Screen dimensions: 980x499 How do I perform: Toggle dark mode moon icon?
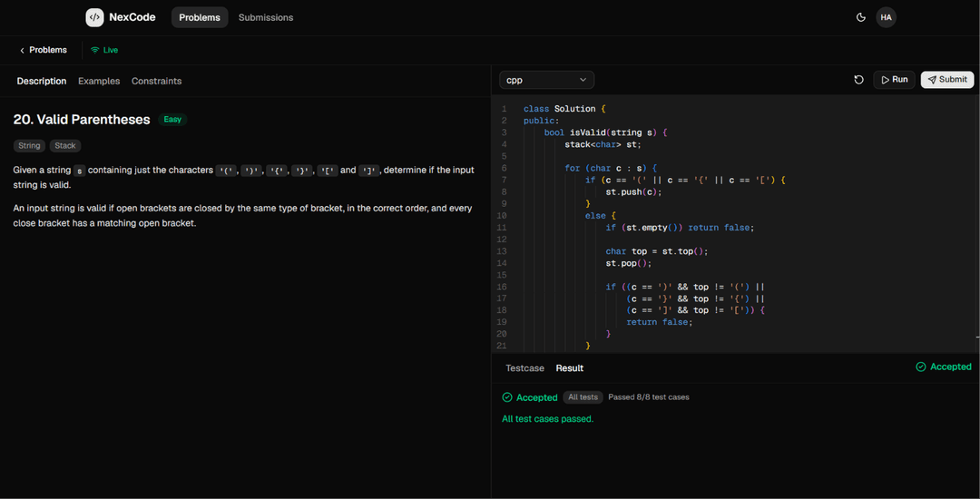[860, 17]
